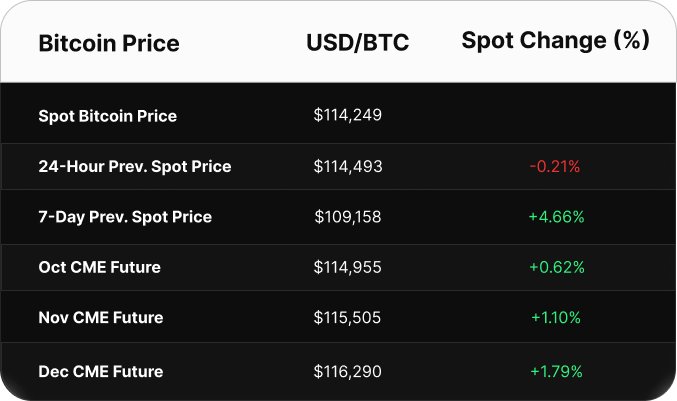This screenshot has height=401, width=677.
Task: Click the USD/BTC column header
Action: (357, 44)
